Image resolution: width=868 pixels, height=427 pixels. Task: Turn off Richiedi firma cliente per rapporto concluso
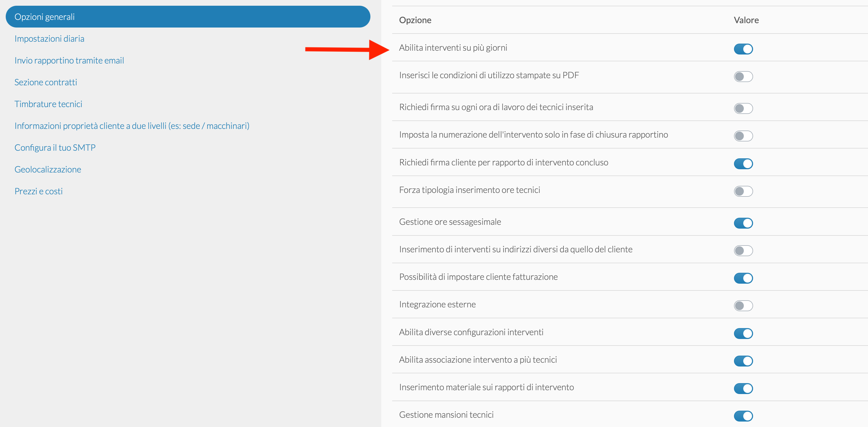point(743,164)
